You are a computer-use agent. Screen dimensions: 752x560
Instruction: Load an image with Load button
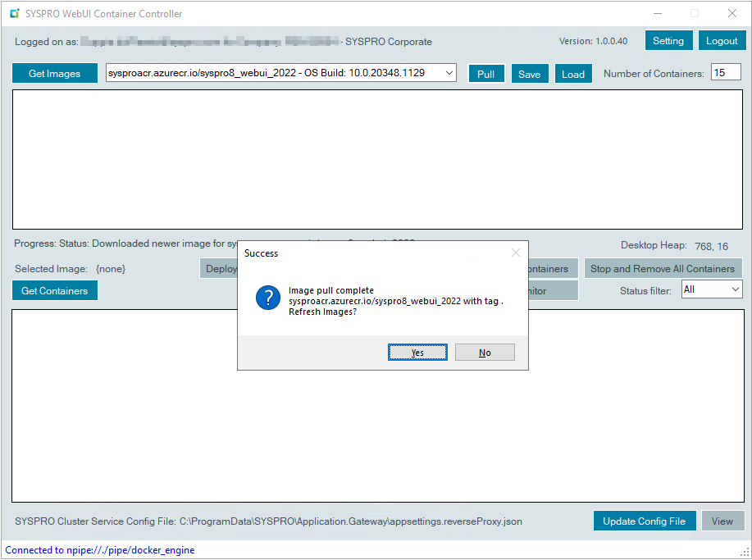tap(573, 74)
